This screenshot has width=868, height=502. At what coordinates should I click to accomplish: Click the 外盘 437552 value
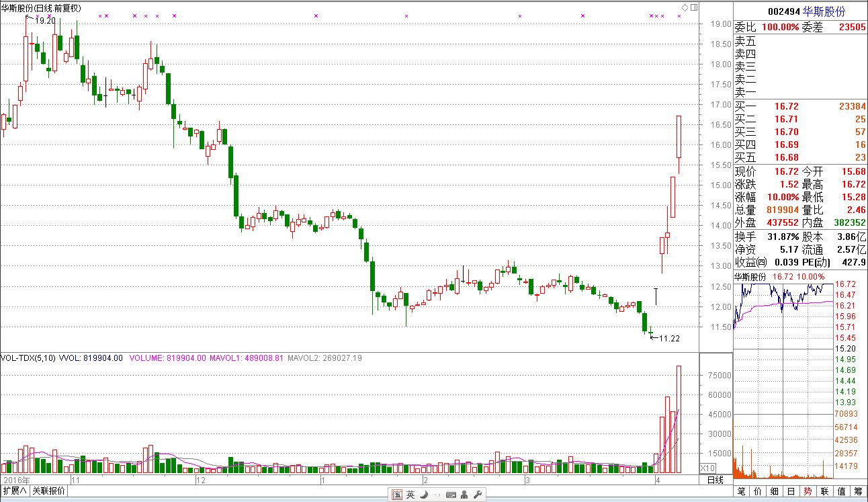click(x=782, y=223)
